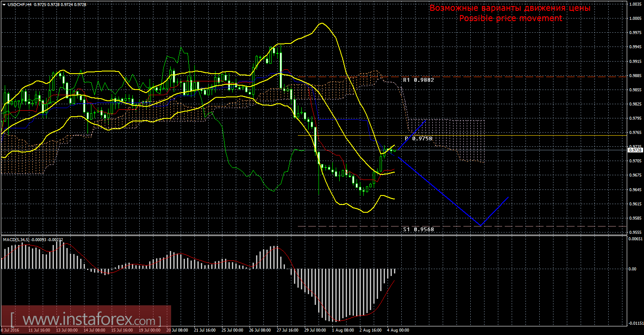Click the 0.9825 price axis value

pyautogui.click(x=635, y=104)
